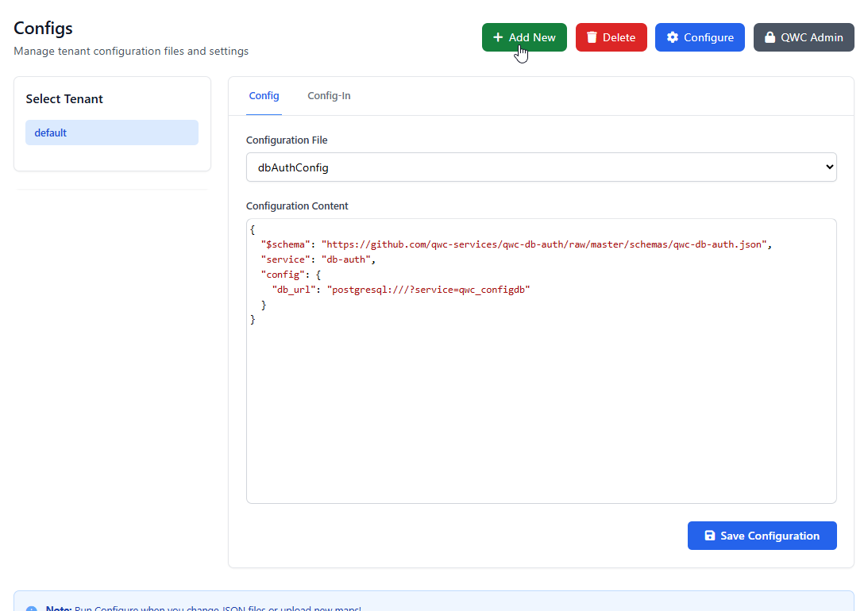Open QWC Admin via the button label

(812, 37)
